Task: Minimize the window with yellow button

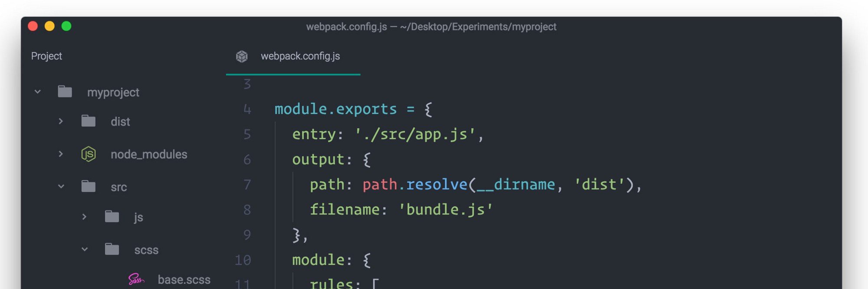Action: 49,26
